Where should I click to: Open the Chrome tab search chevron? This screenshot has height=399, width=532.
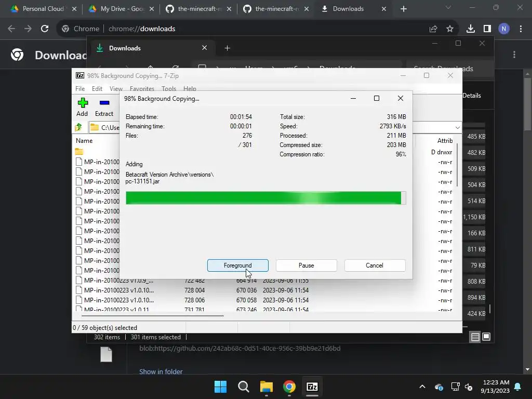click(448, 7)
